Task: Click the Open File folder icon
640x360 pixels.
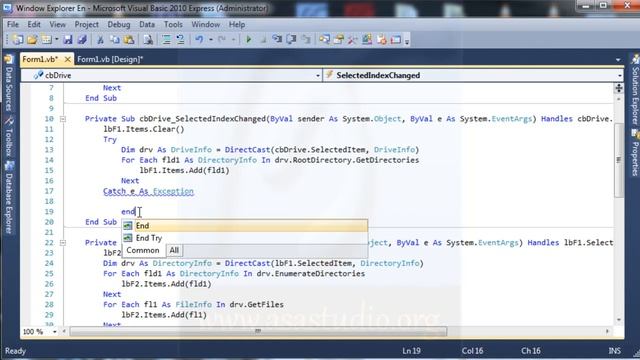Action: click(32, 40)
